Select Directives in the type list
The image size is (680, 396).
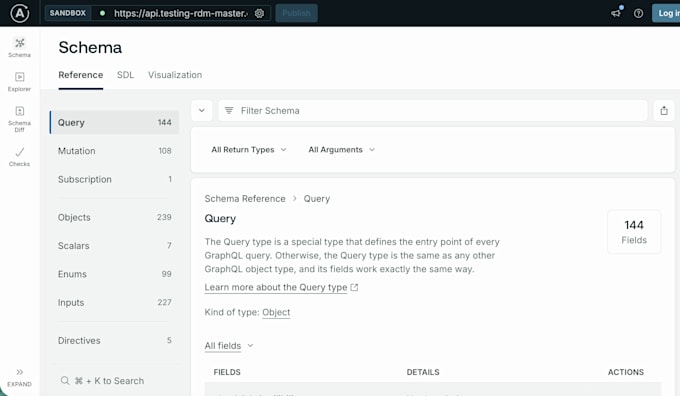point(114,340)
